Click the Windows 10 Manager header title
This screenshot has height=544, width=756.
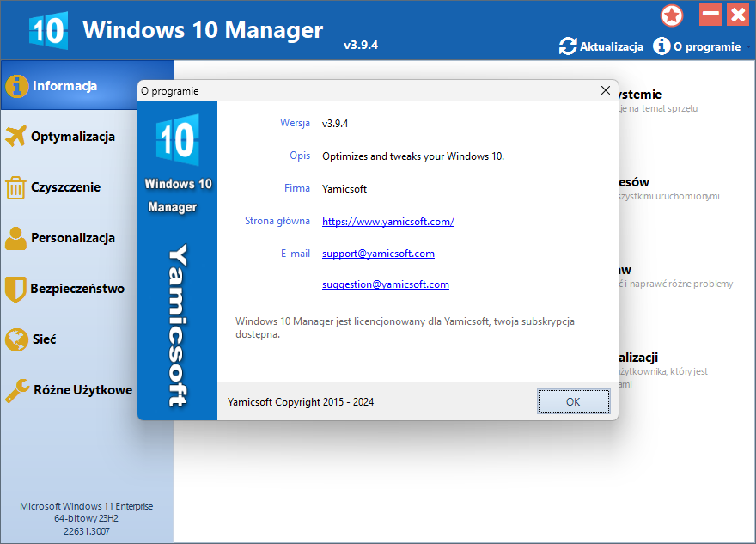click(x=203, y=29)
